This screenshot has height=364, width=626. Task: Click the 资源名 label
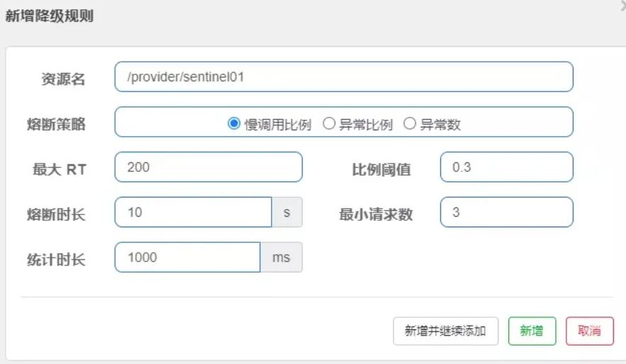63,79
